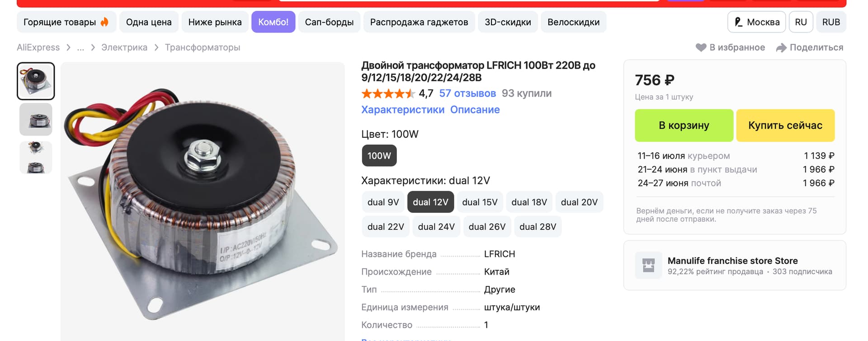This screenshot has height=341, width=868.
Task: Click the location pin icon beside Москва
Action: 738,22
